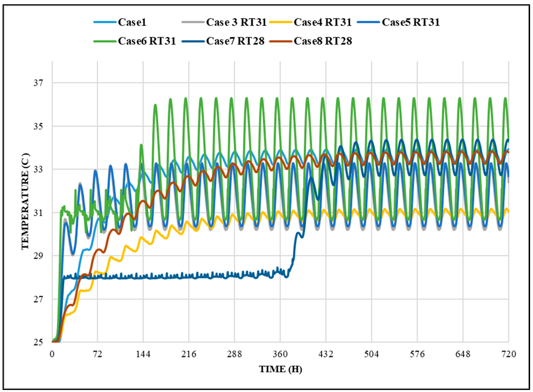
Task: Click the 25 tick on temperature axis
Action: point(38,342)
